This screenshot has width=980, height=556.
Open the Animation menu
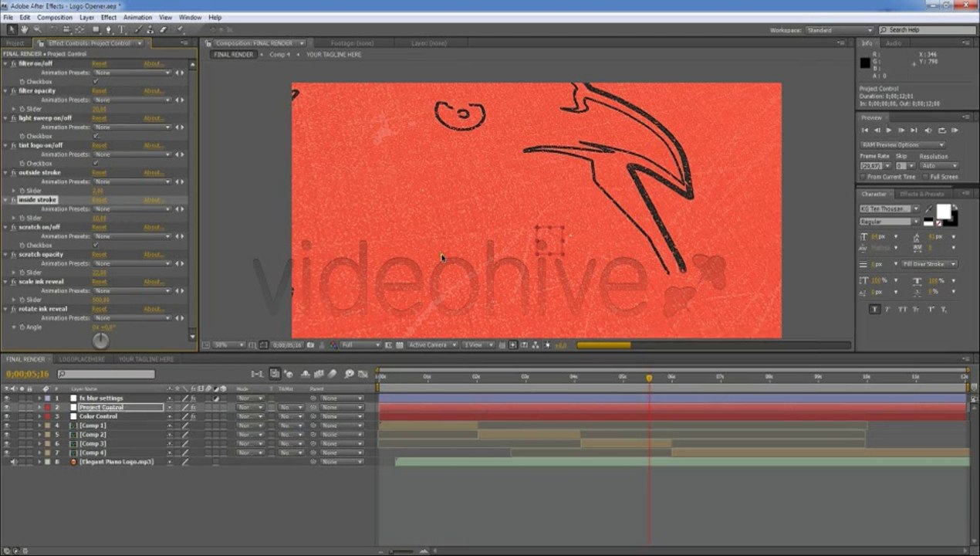point(137,17)
